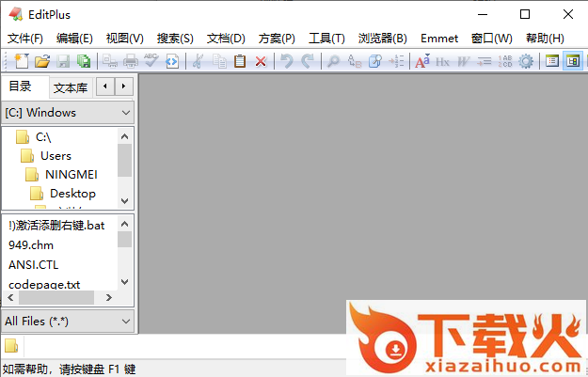Open the 方案(P) menu
This screenshot has width=588, height=377.
click(277, 39)
